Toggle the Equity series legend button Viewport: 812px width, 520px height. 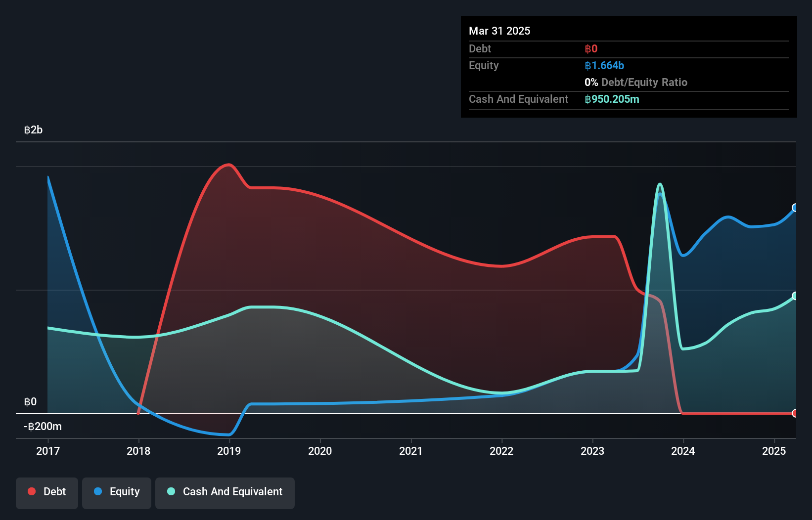(x=117, y=493)
